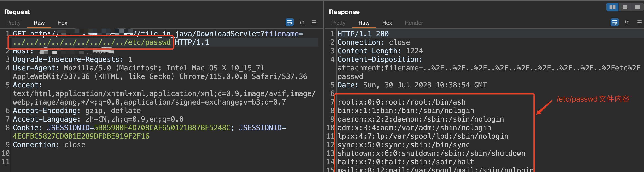The image size is (644, 172).
Task: Click the Content-Disposition header name
Action: click(x=380, y=60)
